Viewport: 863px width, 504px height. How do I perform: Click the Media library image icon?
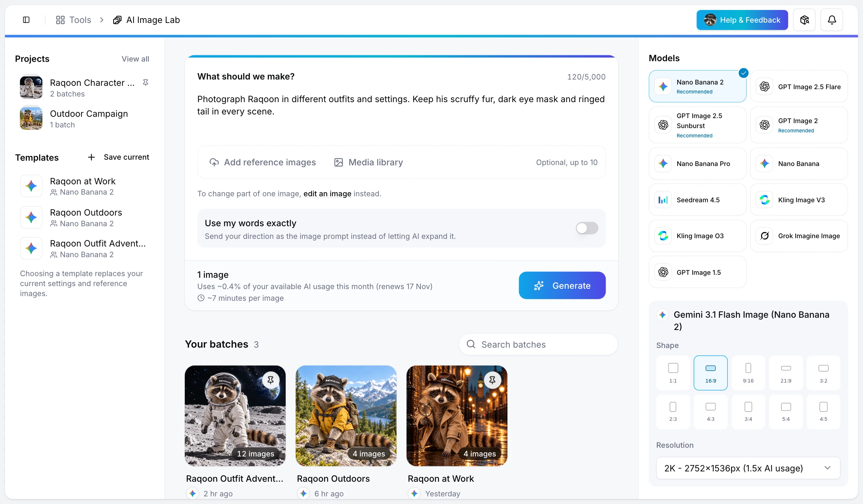(338, 162)
